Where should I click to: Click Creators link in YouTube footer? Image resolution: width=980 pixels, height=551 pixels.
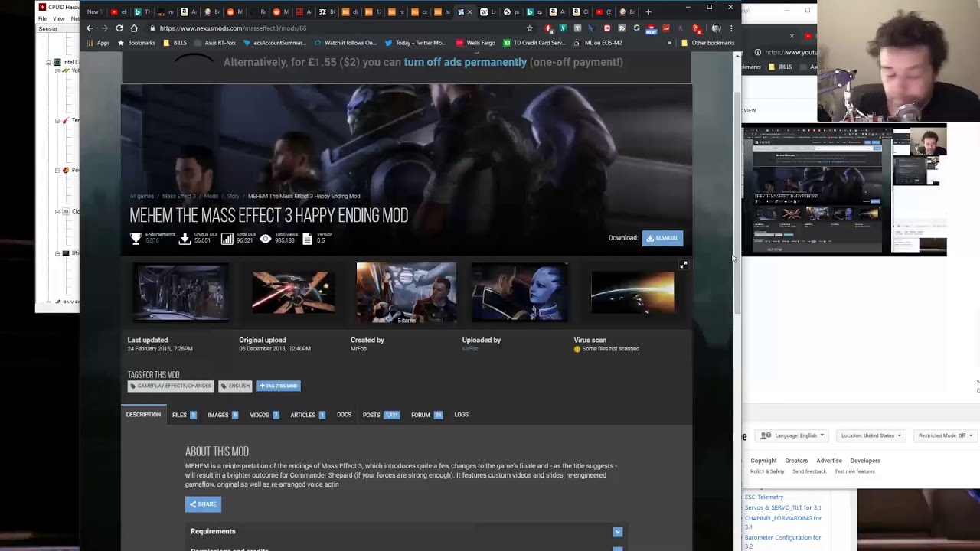click(796, 461)
